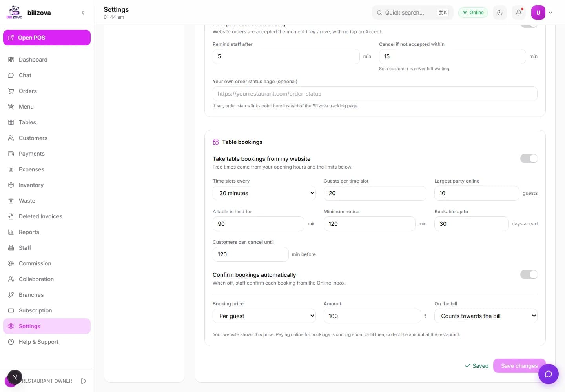Screen dimensions: 565x392
Task: Toggle Confirm bookings automatically switch
Action: (529, 274)
